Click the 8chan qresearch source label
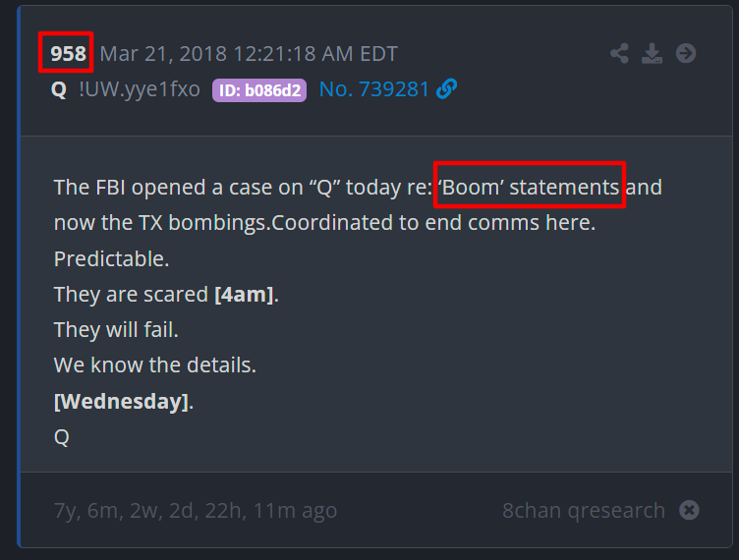Viewport: 739px width, 560px height. (x=583, y=510)
